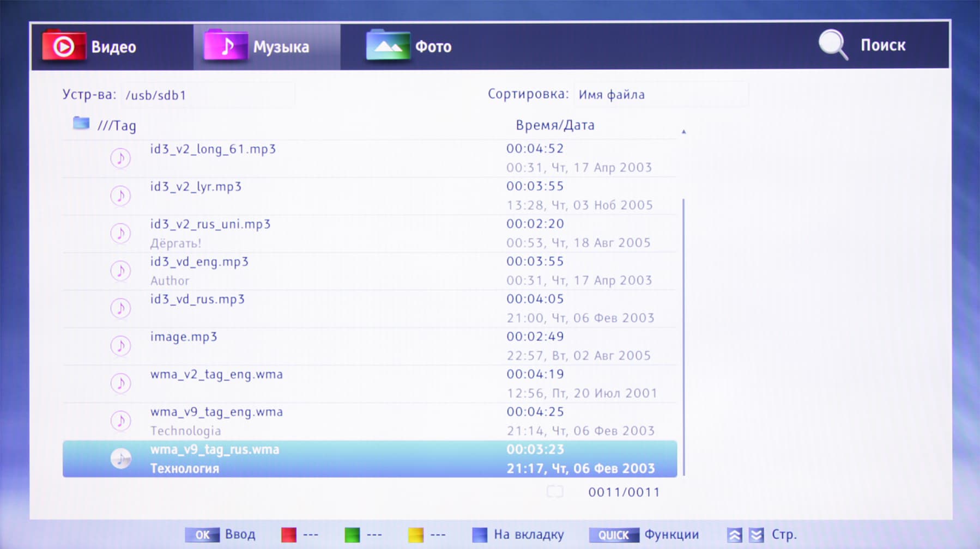Click the red color button
This screenshot has height=549, width=980.
(289, 535)
